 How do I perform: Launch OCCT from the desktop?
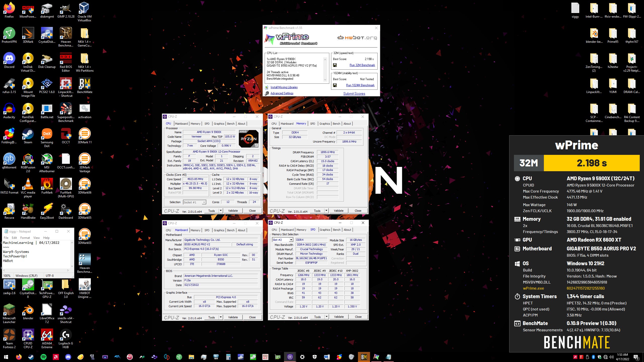point(66,136)
